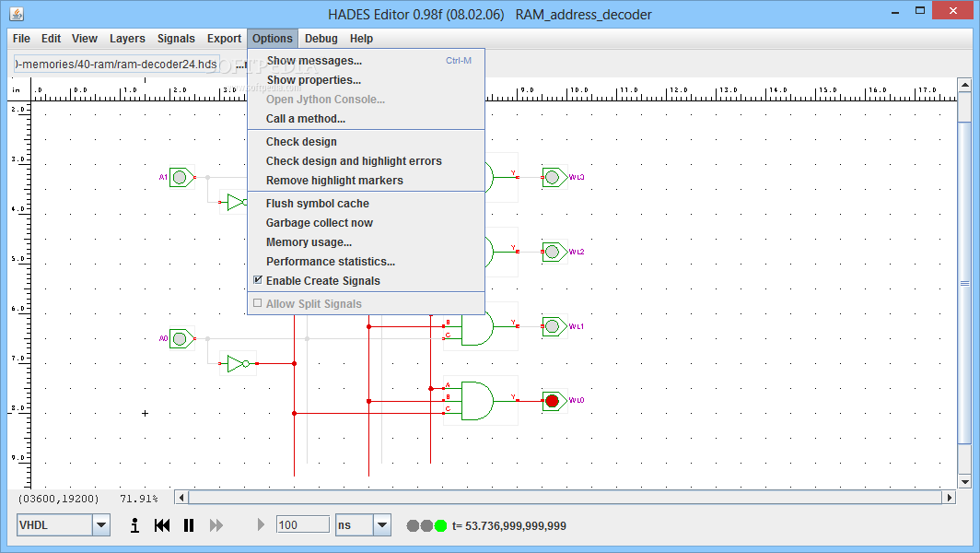Click the horizontal scrollbar left arrow
The image size is (980, 553).
[181, 498]
